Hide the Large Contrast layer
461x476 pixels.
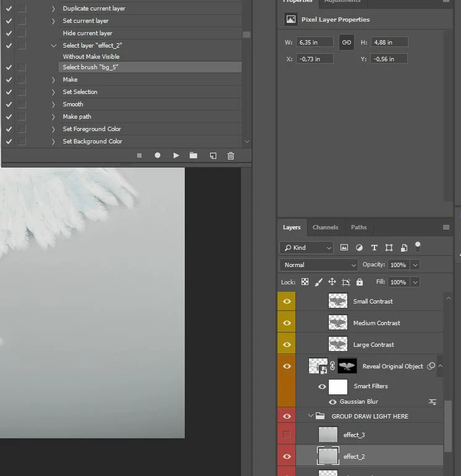tap(287, 344)
